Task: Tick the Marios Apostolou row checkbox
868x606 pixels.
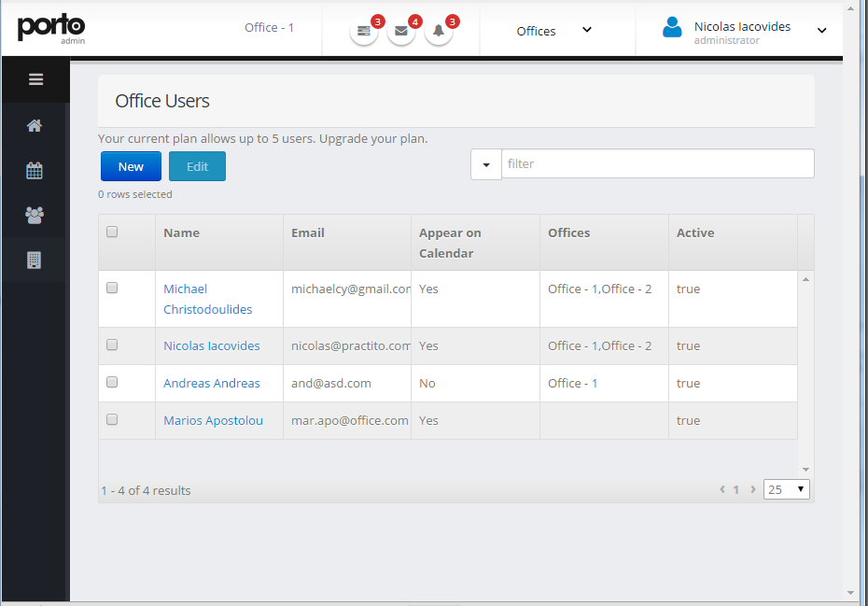Action: pyautogui.click(x=112, y=419)
